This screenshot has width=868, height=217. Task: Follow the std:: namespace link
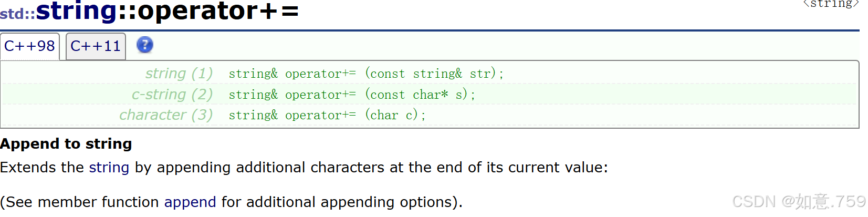(x=17, y=14)
